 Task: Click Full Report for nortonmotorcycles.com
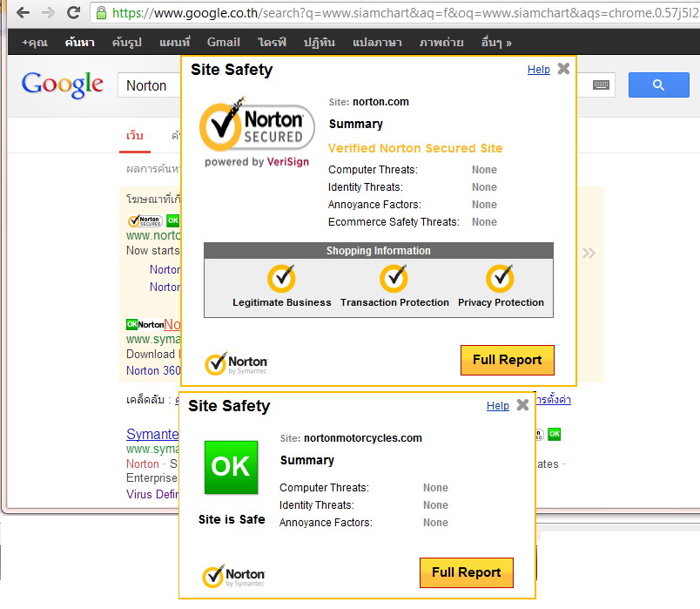[466, 572]
